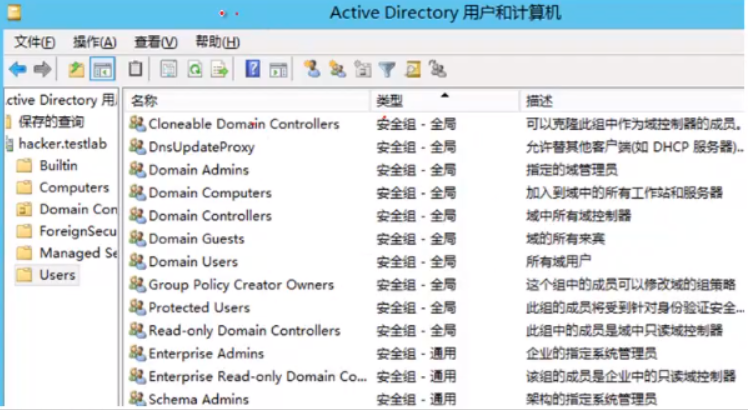Select the Domain Controllers group in list
This screenshot has height=411, width=748.
210,216
